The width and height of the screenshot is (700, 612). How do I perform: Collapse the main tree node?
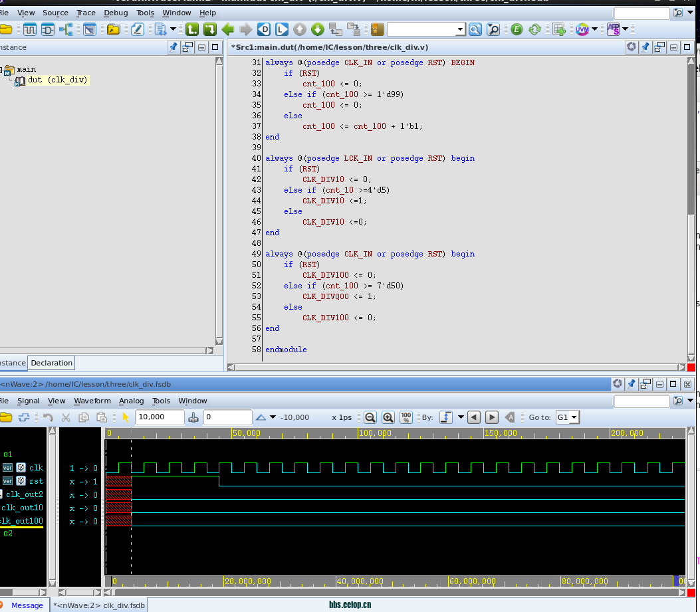tap(1, 69)
